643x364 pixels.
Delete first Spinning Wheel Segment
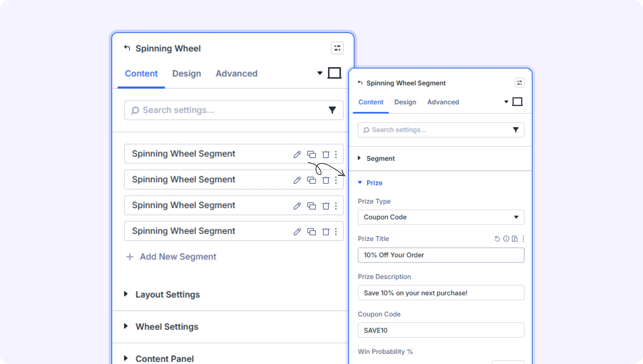tap(326, 154)
